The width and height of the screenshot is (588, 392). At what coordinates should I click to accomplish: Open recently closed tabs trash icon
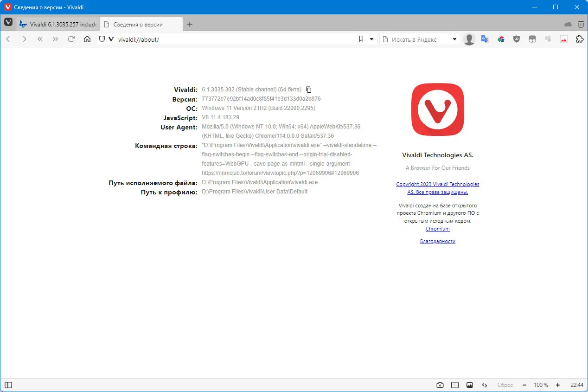point(580,24)
